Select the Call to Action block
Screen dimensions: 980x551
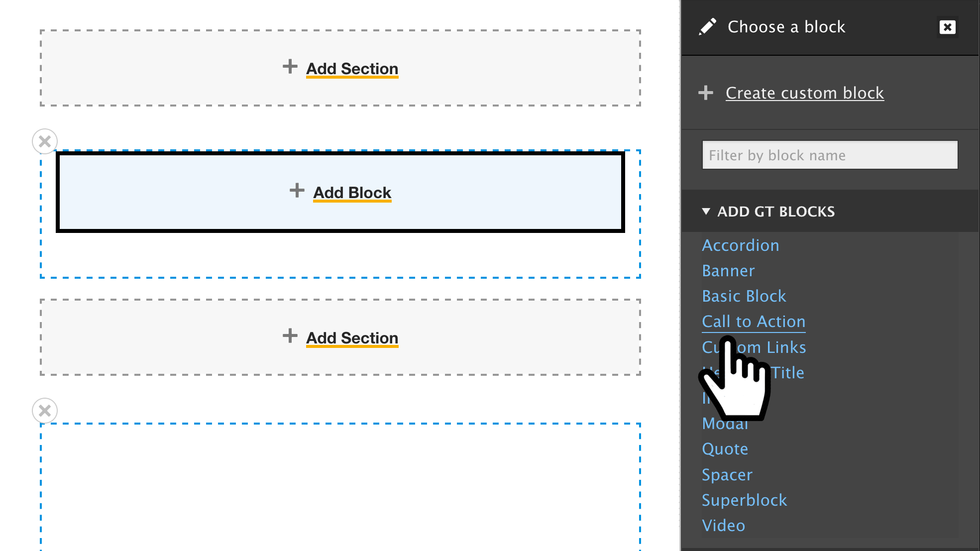click(x=754, y=322)
